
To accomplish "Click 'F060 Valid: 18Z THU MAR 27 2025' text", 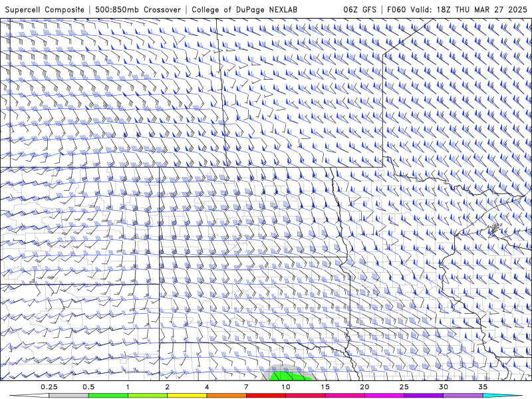I will pos(457,9).
